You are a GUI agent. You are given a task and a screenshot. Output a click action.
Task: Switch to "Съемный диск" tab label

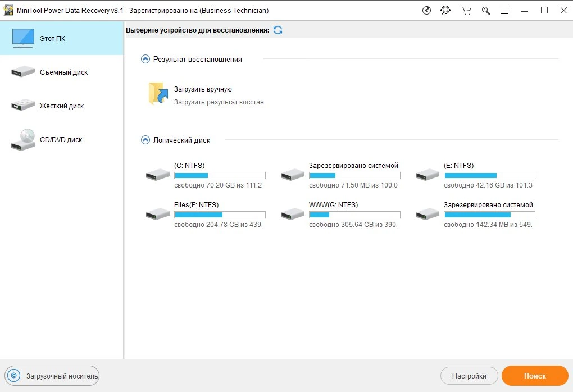tap(63, 72)
